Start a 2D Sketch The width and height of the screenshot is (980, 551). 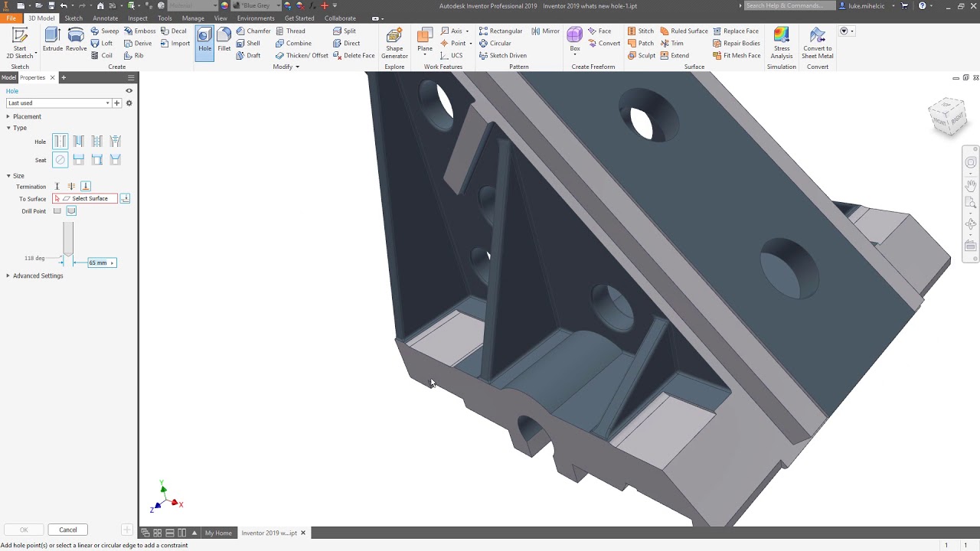pyautogui.click(x=20, y=43)
